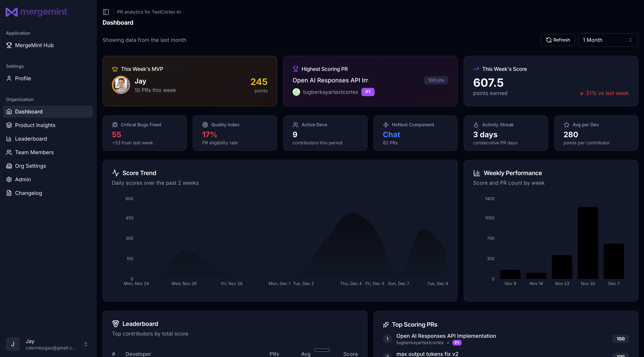This screenshot has width=644, height=357.
Task: Open MergeMint Hub trophy icon
Action: pyautogui.click(x=9, y=45)
